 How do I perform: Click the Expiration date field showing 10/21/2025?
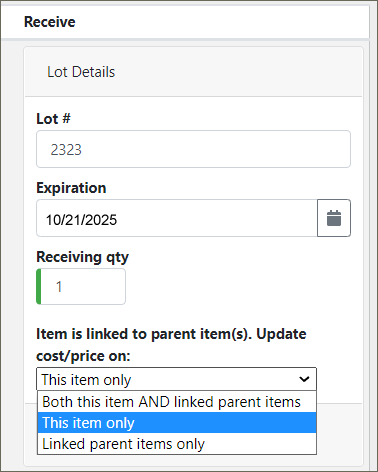177,218
